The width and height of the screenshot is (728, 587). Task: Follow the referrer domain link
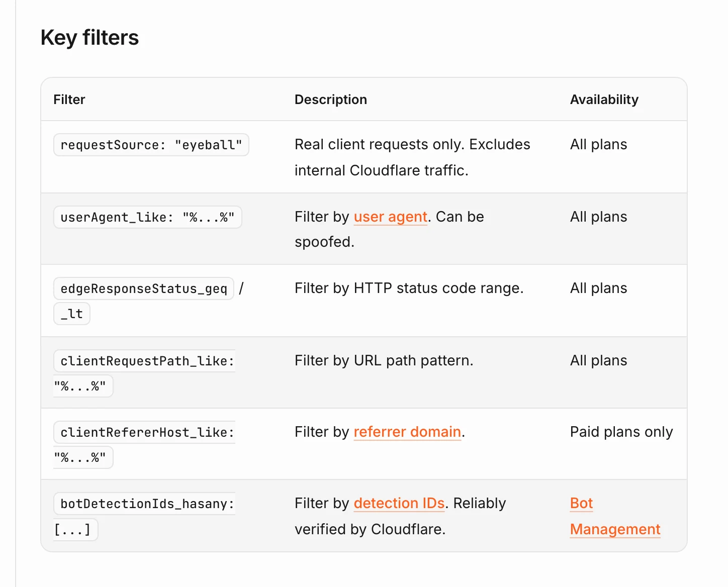click(x=407, y=432)
